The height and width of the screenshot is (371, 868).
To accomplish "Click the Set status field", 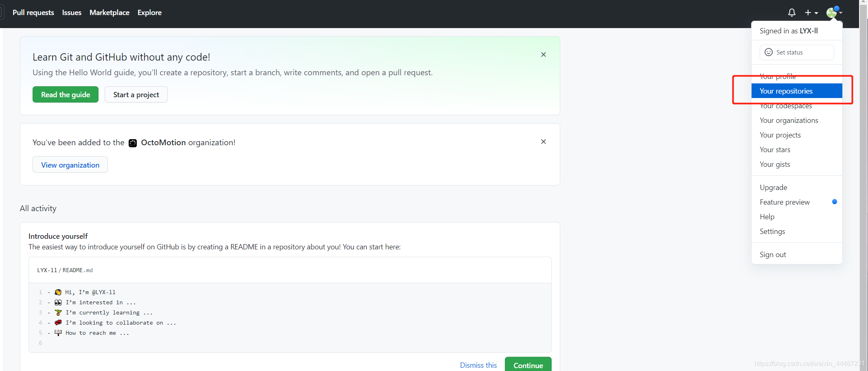I will pos(797,52).
